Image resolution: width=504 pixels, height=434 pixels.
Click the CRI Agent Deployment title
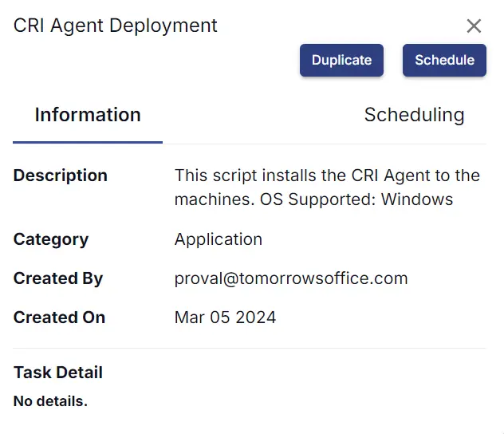[116, 26]
